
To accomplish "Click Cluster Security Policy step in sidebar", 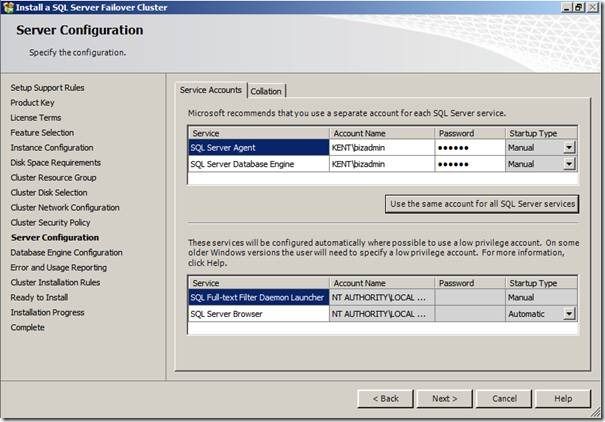I will point(51,223).
